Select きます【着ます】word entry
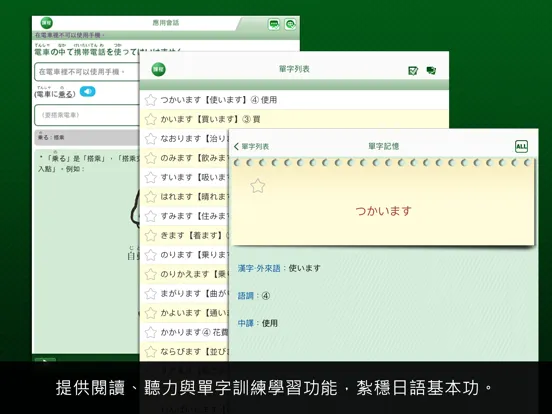This screenshot has height=414, width=552. [184, 236]
